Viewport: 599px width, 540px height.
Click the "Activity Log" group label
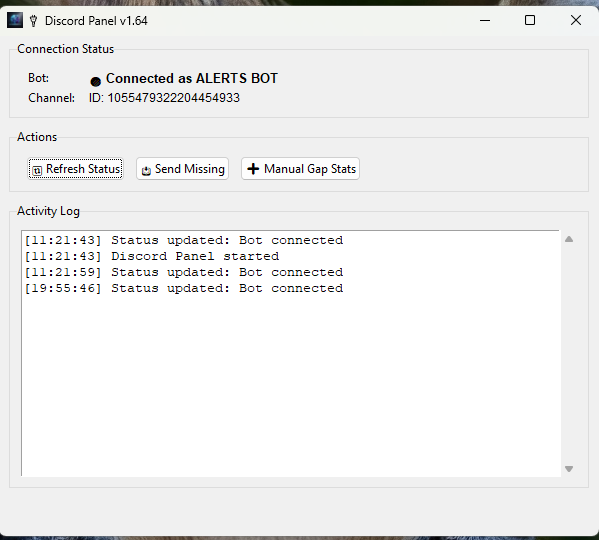[x=49, y=211]
